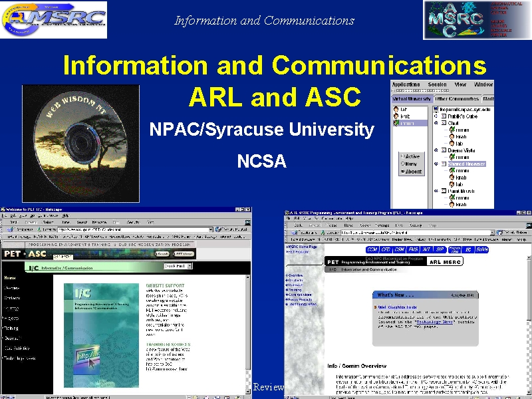Collapse the Buena Vista tree node
This screenshot has width=532, height=399.
[436, 150]
